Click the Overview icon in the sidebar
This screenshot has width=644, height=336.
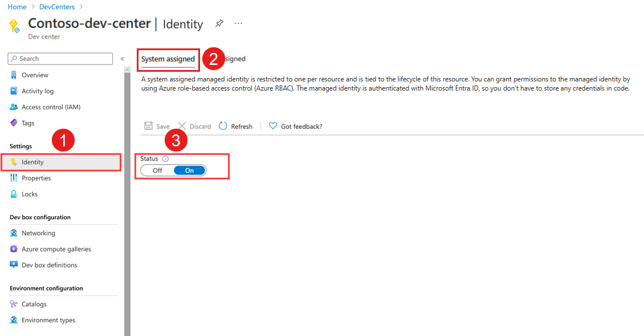tap(14, 75)
